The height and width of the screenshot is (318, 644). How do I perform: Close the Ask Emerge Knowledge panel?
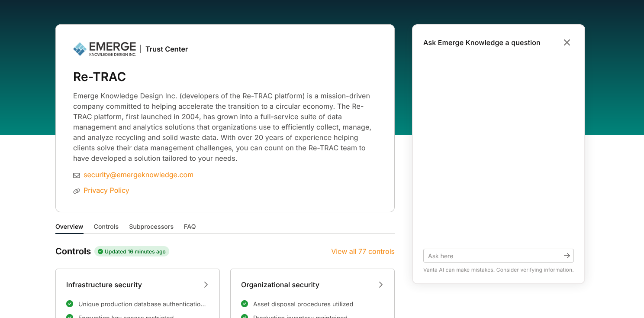(x=567, y=42)
